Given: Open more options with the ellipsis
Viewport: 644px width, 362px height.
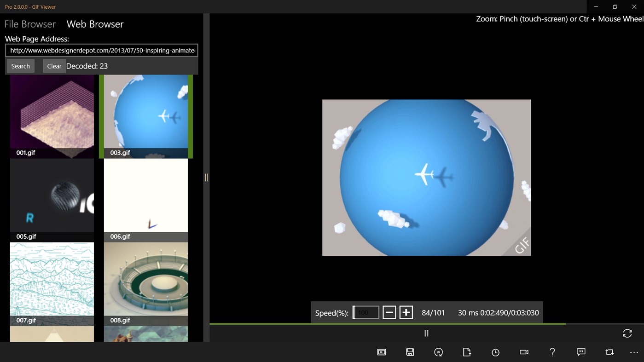Looking at the screenshot, I should tap(634, 352).
